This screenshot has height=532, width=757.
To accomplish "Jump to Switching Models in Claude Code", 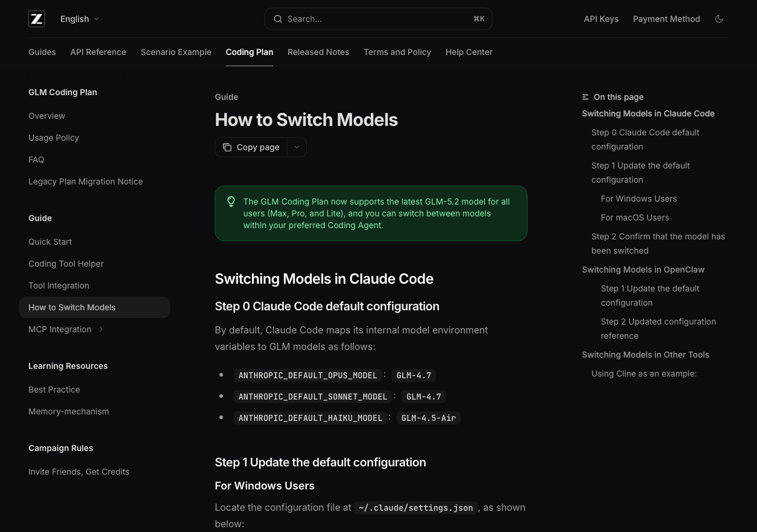I will click(648, 113).
